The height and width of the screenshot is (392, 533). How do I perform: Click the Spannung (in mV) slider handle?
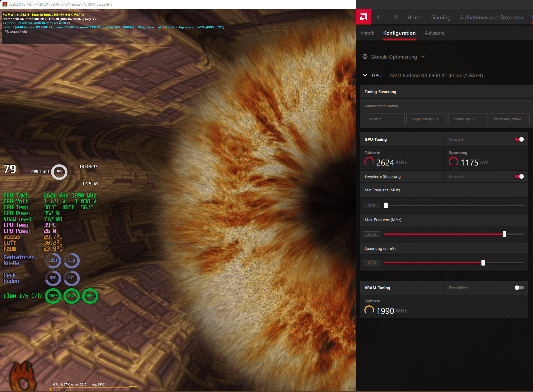tap(483, 263)
